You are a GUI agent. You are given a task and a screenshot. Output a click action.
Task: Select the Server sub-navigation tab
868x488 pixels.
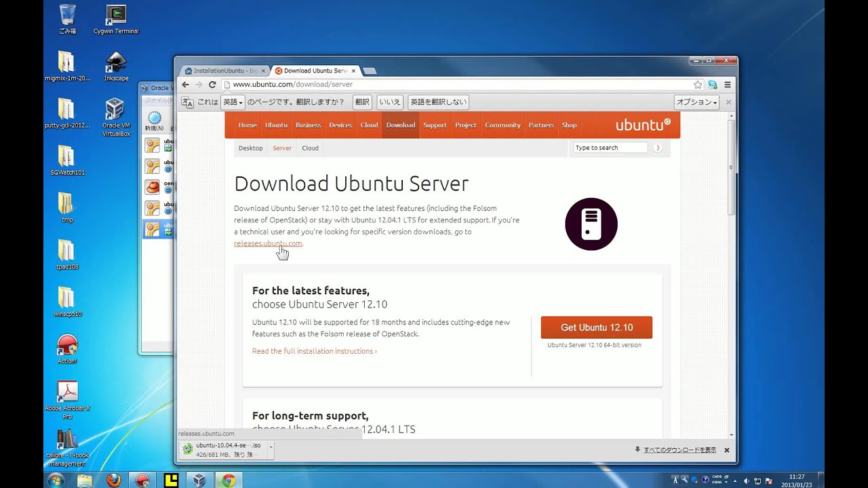tap(282, 148)
